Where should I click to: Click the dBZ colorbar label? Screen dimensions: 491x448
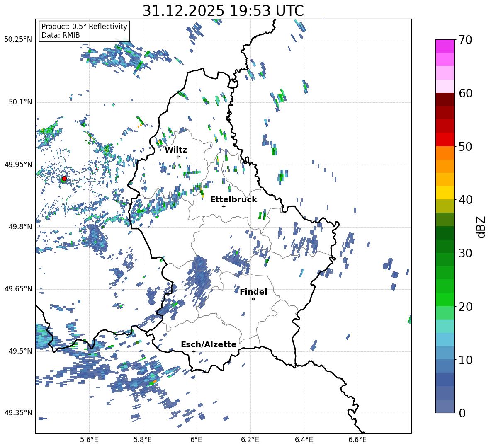click(x=481, y=227)
